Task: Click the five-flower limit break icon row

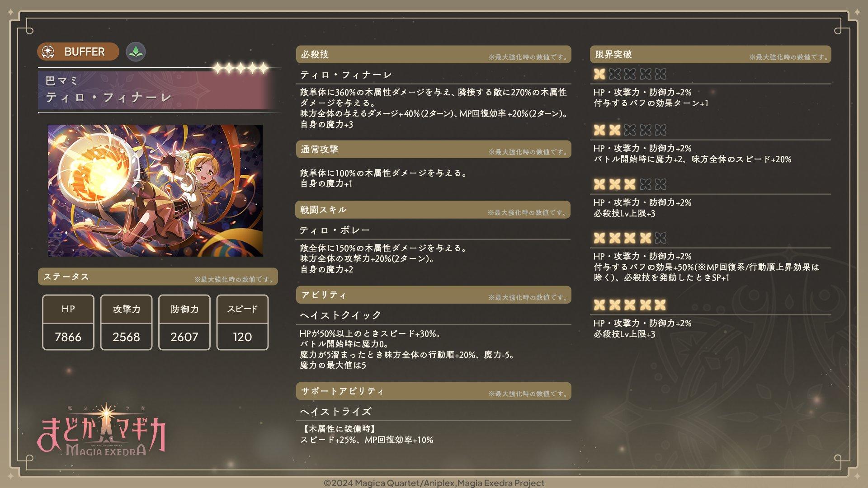Action: pyautogui.click(x=630, y=305)
